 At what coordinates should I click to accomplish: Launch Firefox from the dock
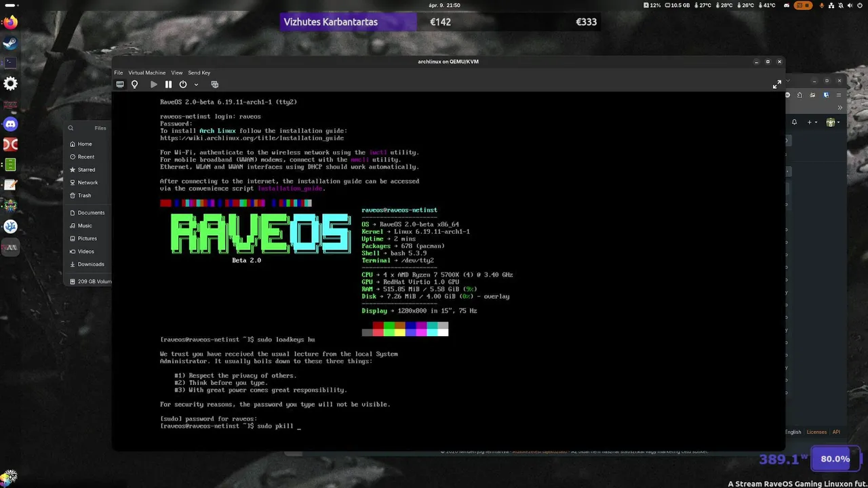click(10, 22)
